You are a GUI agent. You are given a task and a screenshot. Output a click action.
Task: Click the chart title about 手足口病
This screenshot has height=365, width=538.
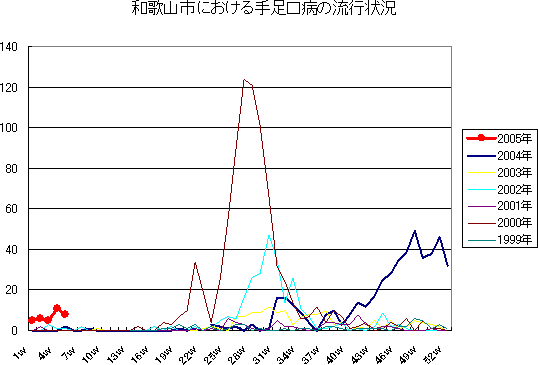[264, 8]
